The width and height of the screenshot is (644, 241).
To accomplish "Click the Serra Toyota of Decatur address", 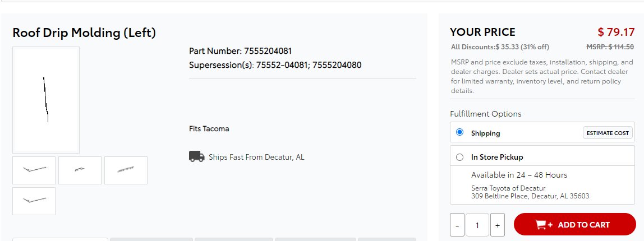I will 530,192.
